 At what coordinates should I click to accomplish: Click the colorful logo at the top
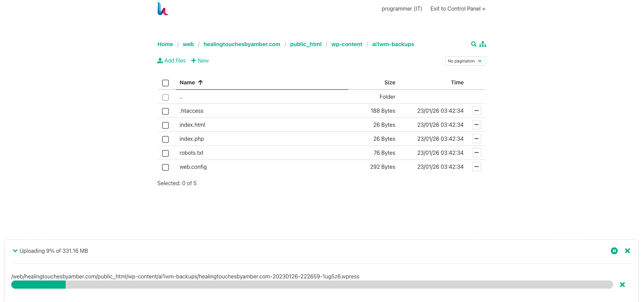163,9
